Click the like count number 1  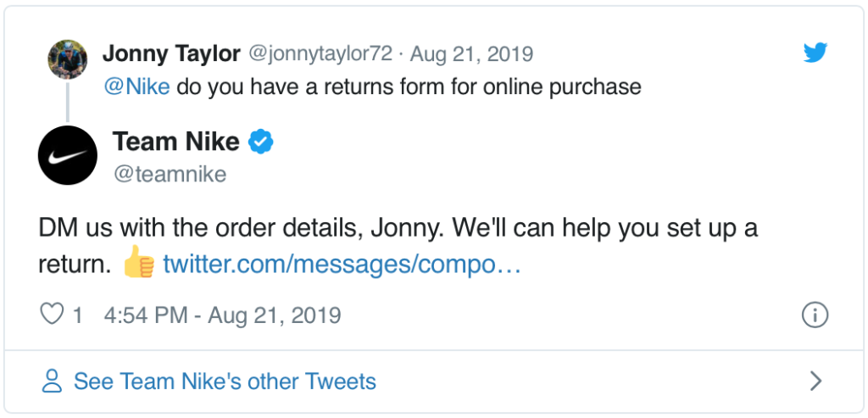point(77,315)
